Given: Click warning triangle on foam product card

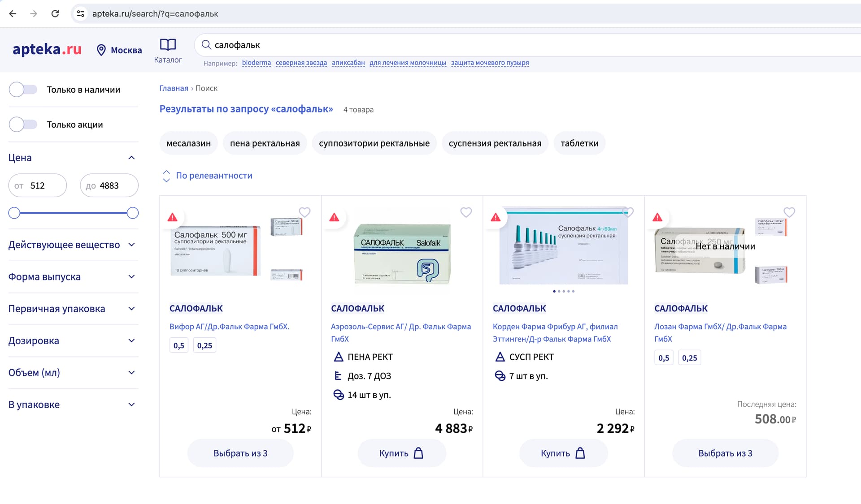Looking at the screenshot, I should (334, 217).
